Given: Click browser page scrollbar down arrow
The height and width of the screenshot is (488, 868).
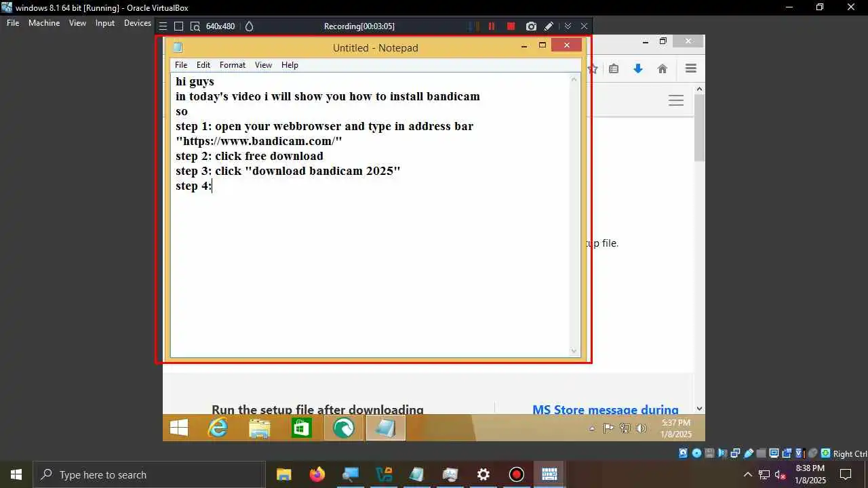Looking at the screenshot, I should click(700, 409).
